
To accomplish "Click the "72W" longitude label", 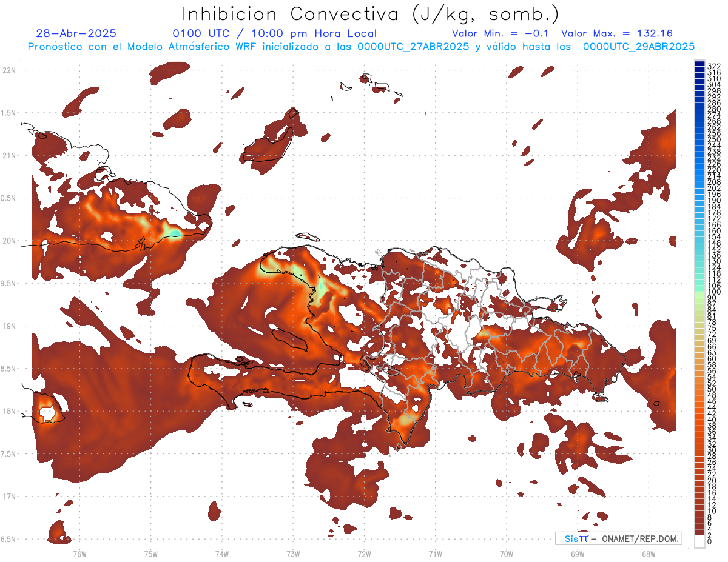I will 364,554.
